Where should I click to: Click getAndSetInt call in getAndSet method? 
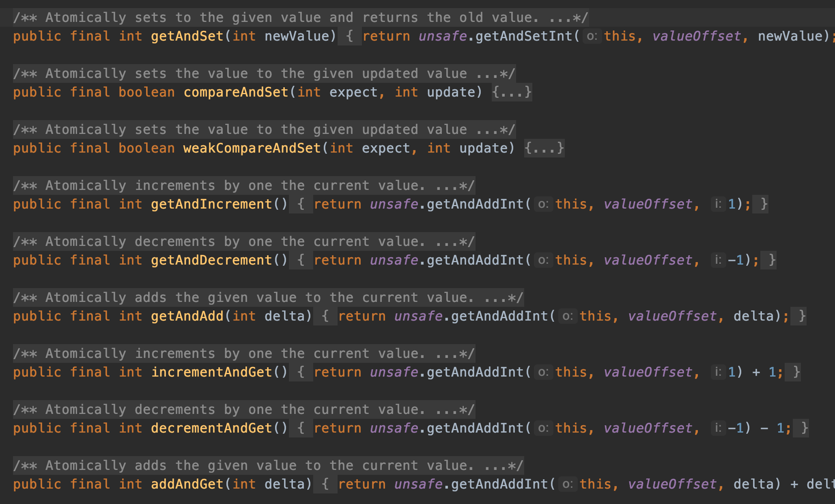point(523,37)
